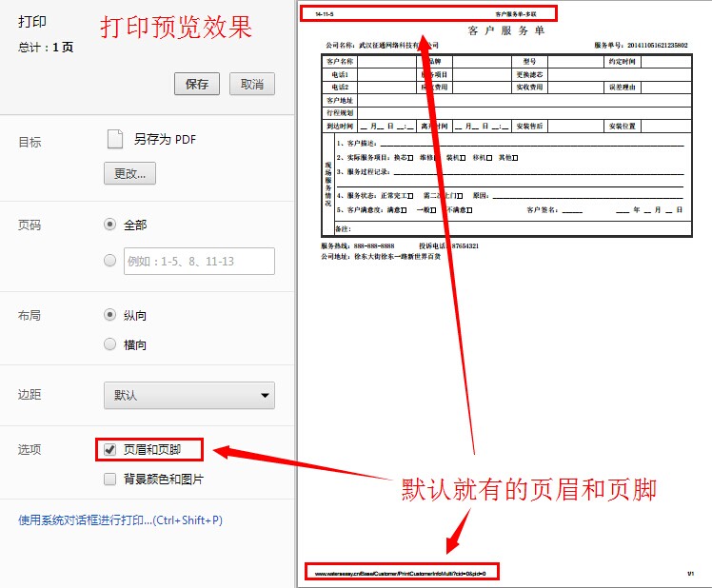712x588 pixels.
Task: Select the custom page range radio button
Action: [x=110, y=261]
